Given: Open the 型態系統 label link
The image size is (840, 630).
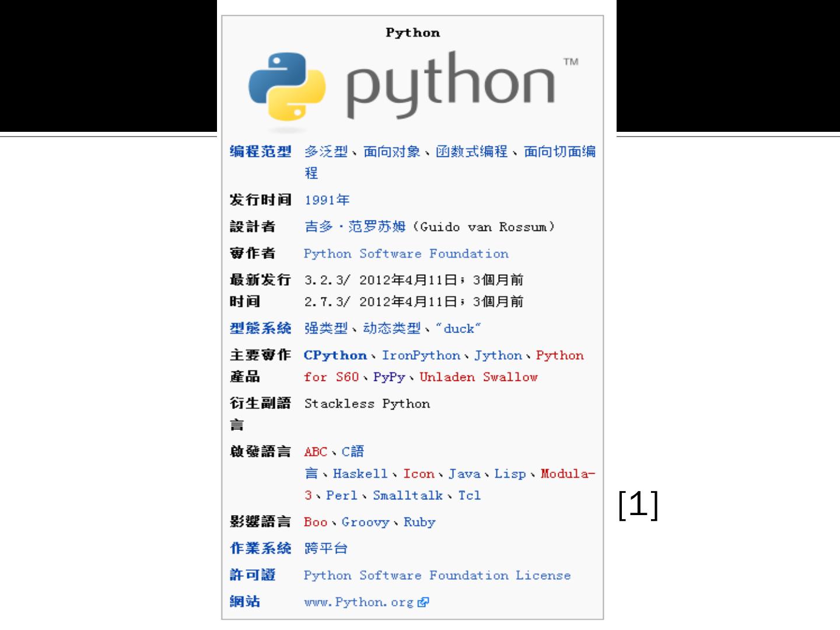Looking at the screenshot, I should (x=260, y=328).
